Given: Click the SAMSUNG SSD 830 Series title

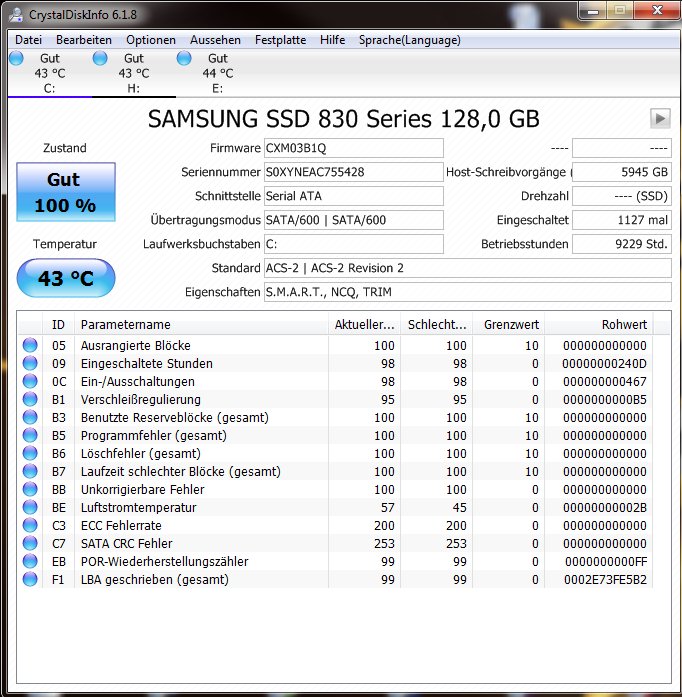Looking at the screenshot, I should tap(343, 119).
